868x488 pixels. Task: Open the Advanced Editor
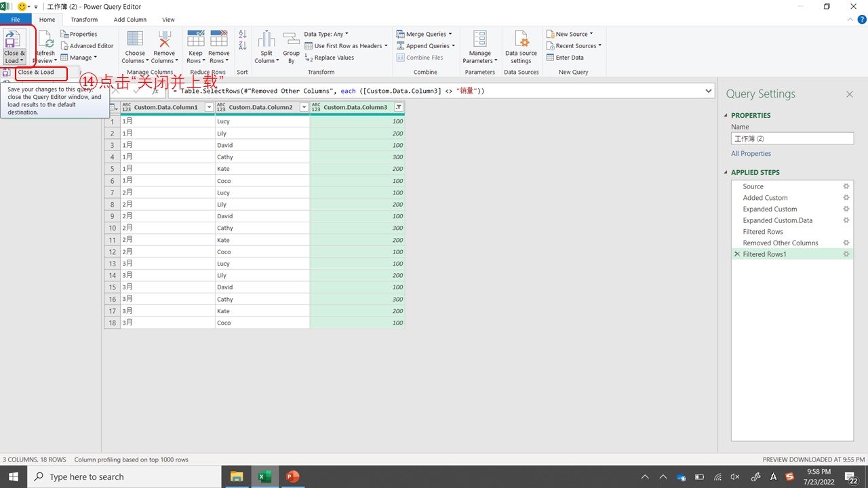[87, 46]
